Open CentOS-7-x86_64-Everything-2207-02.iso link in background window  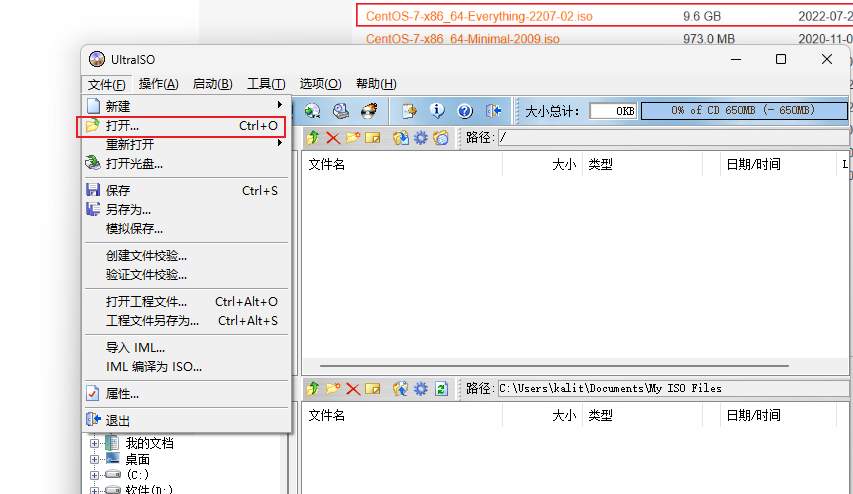click(x=479, y=16)
